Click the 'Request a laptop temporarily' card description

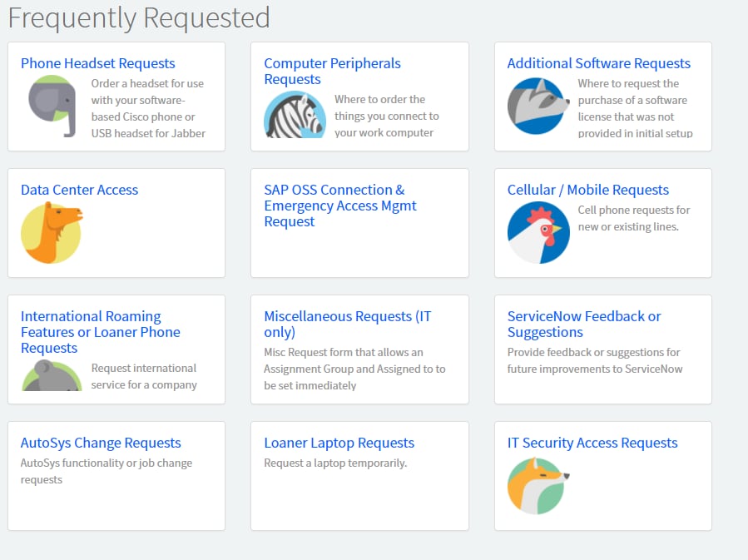click(335, 463)
